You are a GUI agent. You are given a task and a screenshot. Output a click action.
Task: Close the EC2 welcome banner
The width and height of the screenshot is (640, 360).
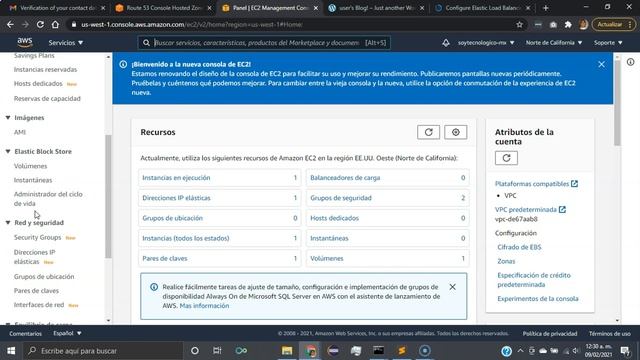[x=601, y=64]
